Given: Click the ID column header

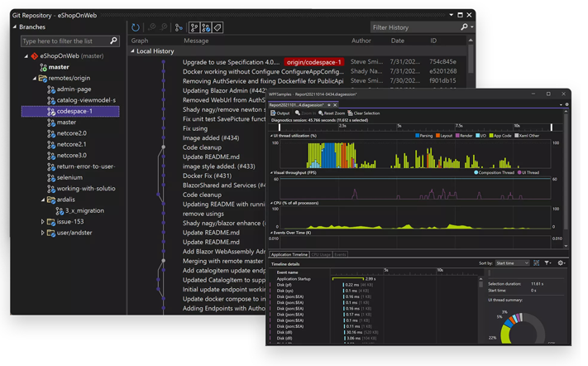Looking at the screenshot, I should coord(433,41).
